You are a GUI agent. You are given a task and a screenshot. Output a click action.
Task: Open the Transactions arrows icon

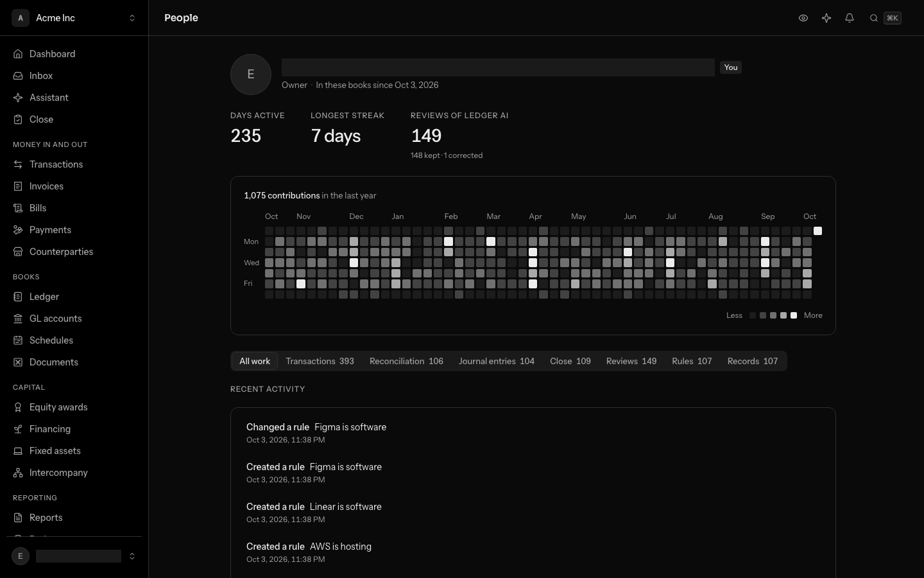click(x=18, y=164)
